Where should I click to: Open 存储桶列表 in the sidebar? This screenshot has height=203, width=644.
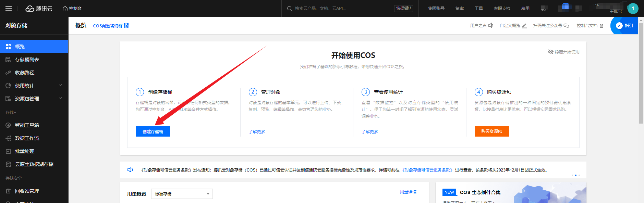34,60
